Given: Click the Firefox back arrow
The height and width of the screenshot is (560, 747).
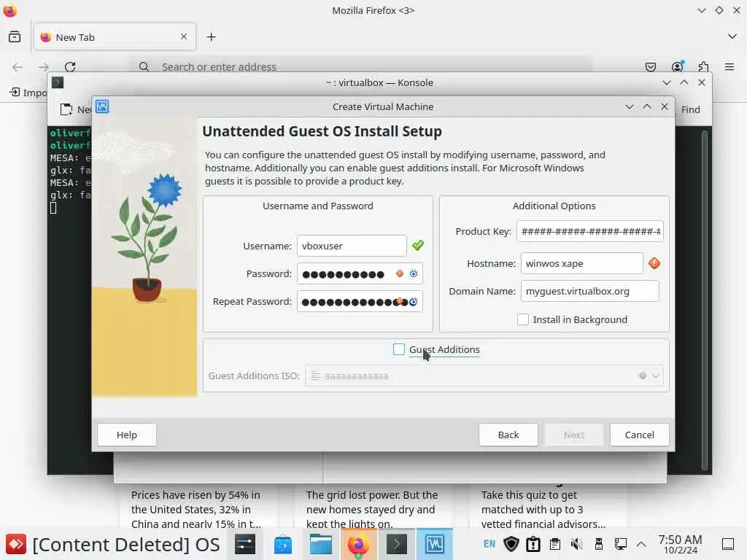Looking at the screenshot, I should coord(18,67).
